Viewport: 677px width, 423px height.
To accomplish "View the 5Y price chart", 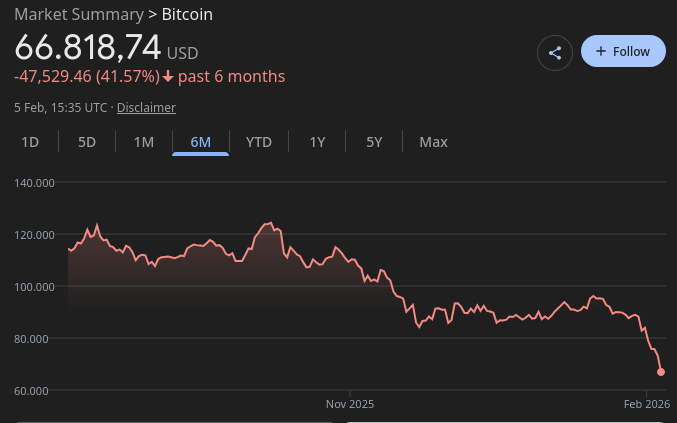I will pos(374,142).
